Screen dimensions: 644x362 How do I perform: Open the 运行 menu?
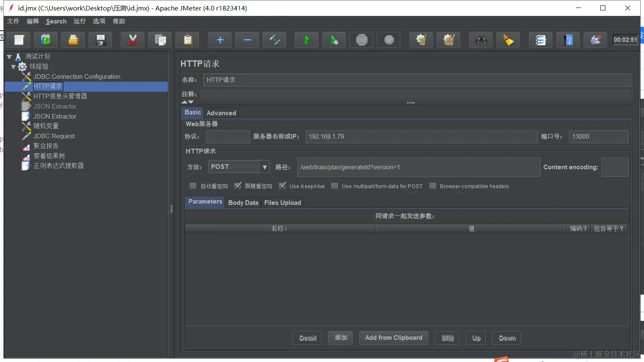point(80,21)
